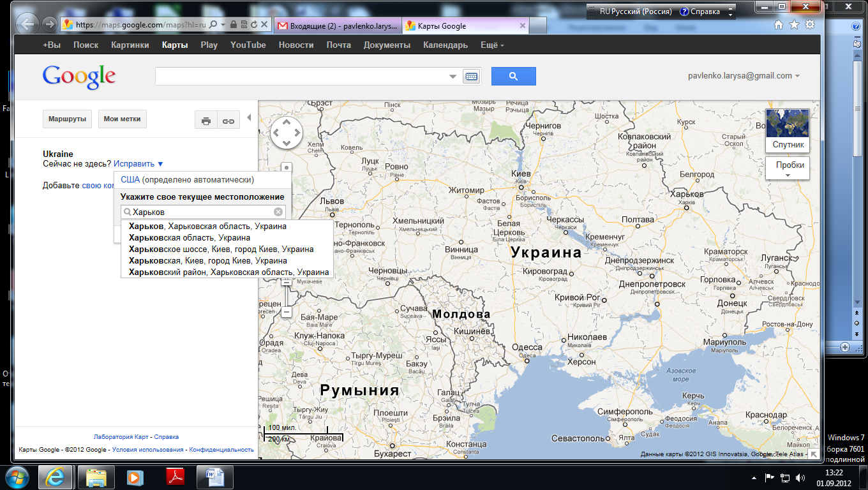This screenshot has width=868, height=490.
Task: Switch to Спутник satellite view thumbnail
Action: 788,130
